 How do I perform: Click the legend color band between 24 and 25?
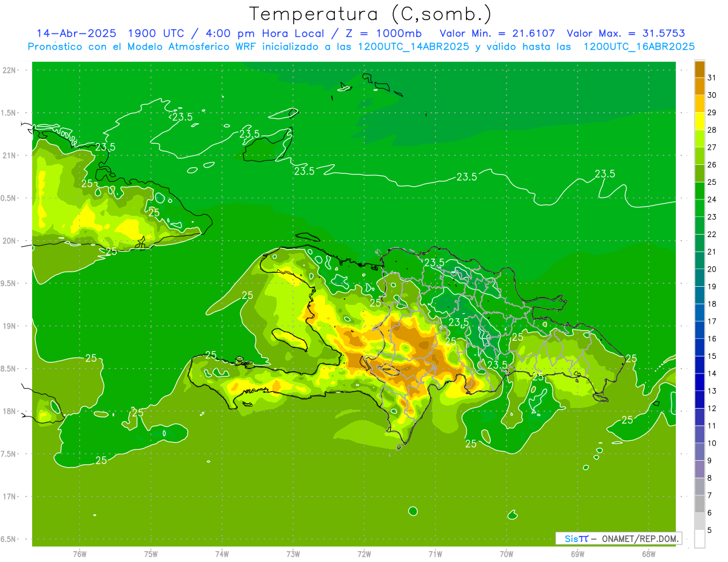(x=699, y=190)
